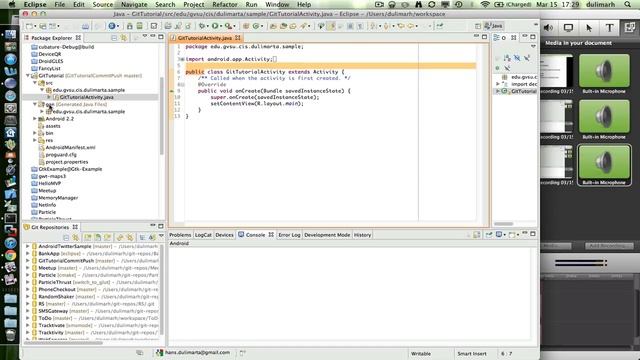This screenshot has width=640, height=360.
Task: Click the green Run toolbar button
Action: 215,26
